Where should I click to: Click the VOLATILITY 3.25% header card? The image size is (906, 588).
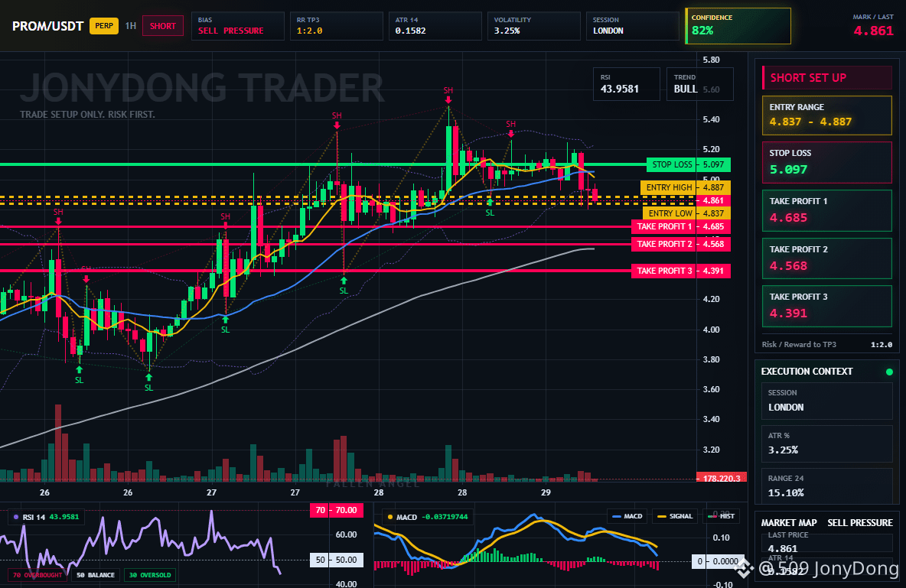[x=534, y=26]
